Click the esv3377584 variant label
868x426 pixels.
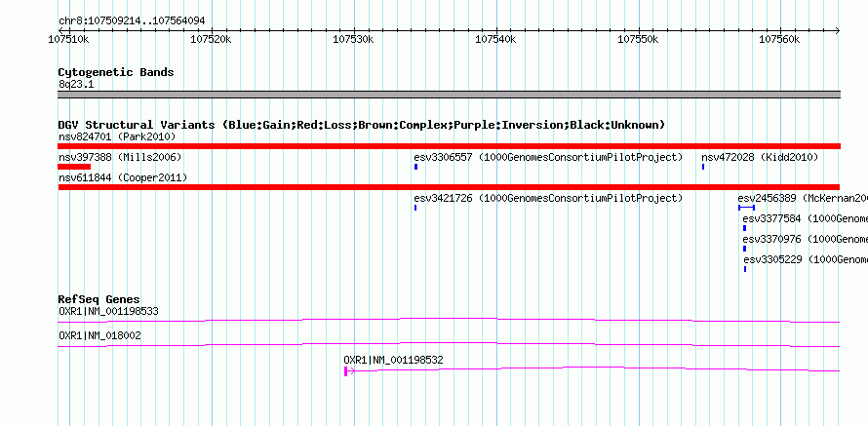point(806,219)
